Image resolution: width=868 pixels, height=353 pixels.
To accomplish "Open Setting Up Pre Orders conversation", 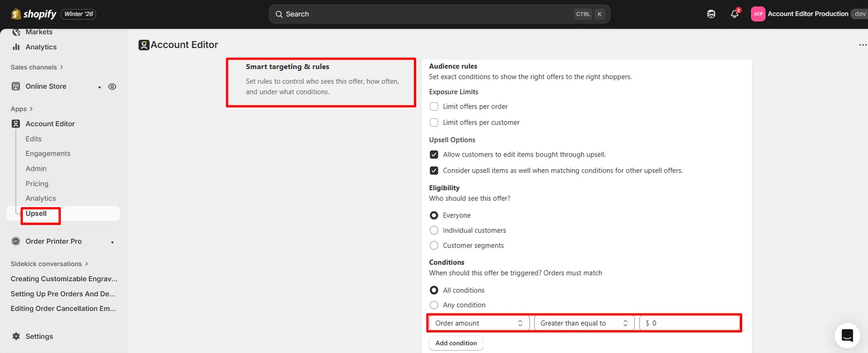I will (x=63, y=294).
